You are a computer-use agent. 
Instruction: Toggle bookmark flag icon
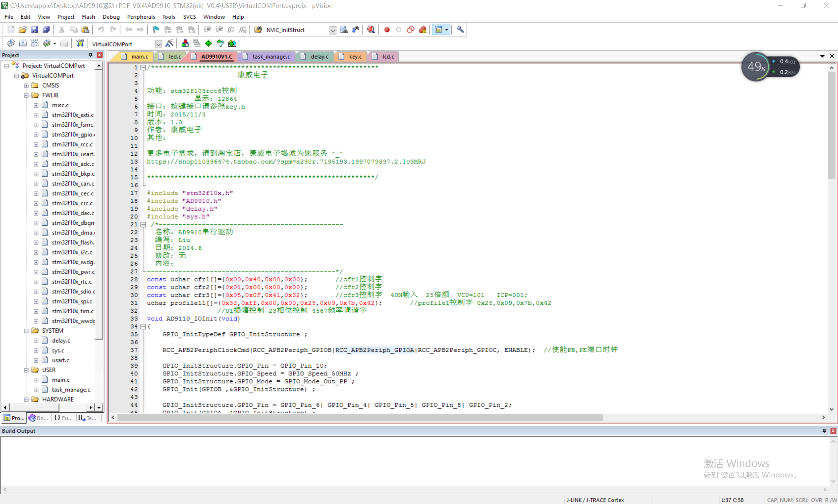pyautogui.click(x=155, y=30)
